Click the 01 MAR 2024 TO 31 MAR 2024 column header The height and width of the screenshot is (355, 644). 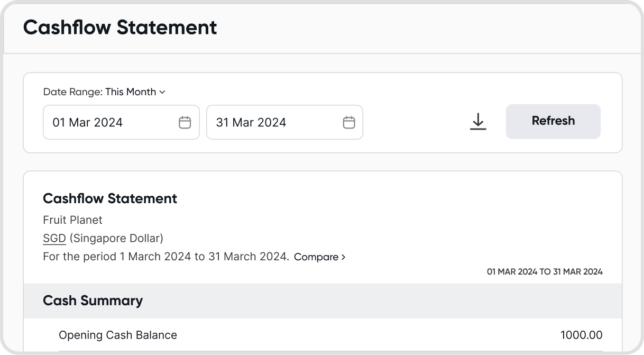[x=545, y=272]
